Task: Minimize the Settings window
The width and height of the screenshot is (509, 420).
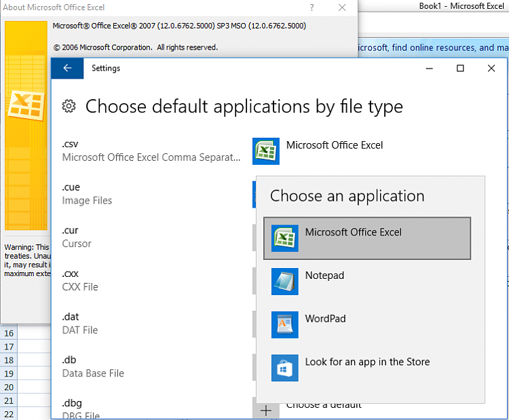Action: click(x=430, y=68)
